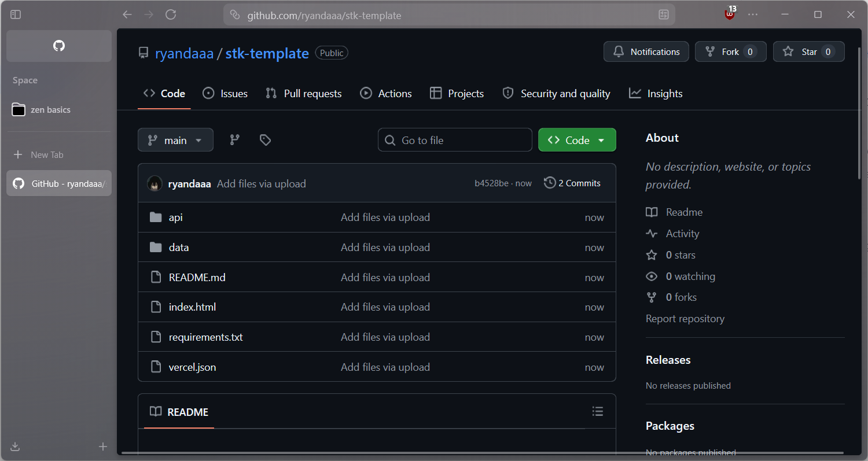Open the ryandaaa commit author name link

pyautogui.click(x=189, y=184)
